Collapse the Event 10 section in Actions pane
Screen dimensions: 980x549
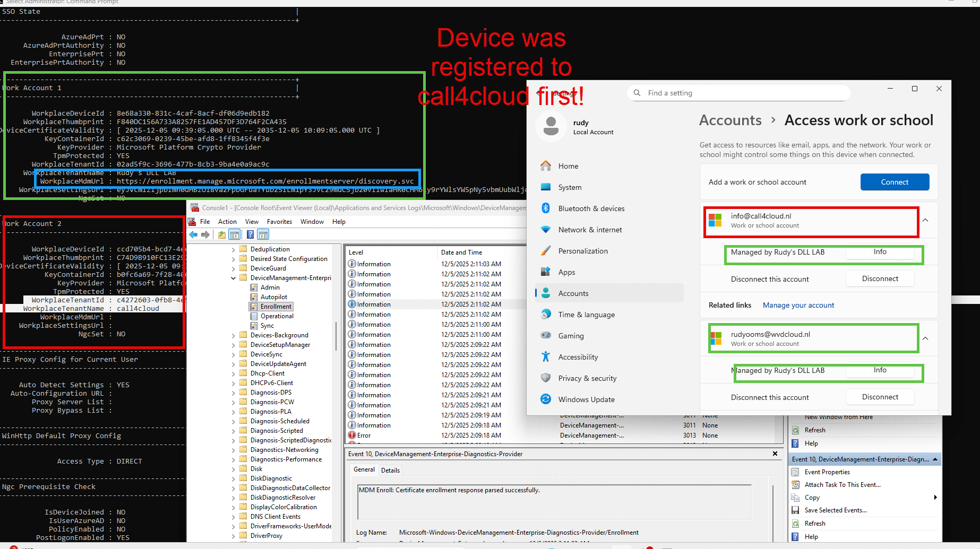pyautogui.click(x=935, y=459)
